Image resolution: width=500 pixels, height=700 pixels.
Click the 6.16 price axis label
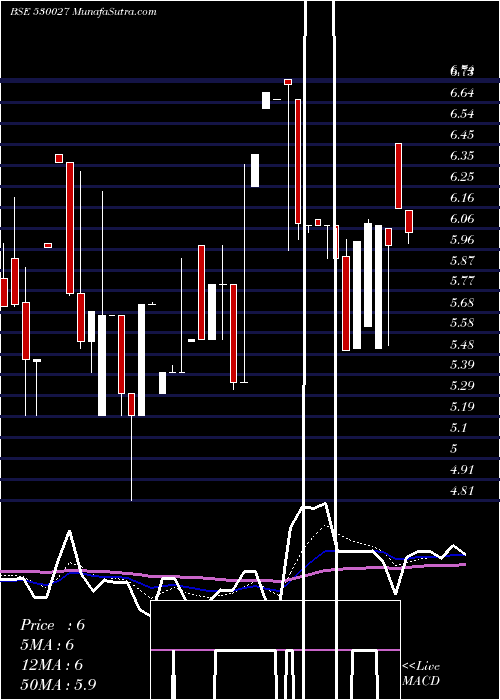tap(462, 198)
